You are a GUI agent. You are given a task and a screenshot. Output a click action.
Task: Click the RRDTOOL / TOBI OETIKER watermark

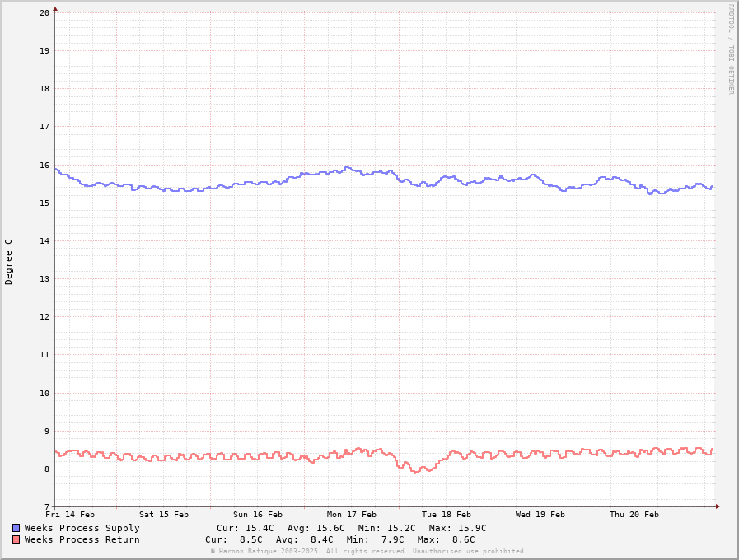(730, 49)
